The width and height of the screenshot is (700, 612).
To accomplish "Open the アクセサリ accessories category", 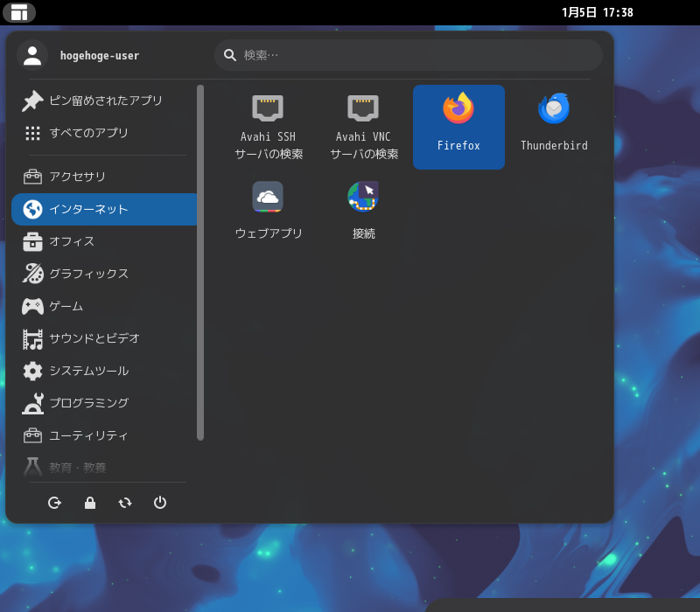I will click(104, 177).
